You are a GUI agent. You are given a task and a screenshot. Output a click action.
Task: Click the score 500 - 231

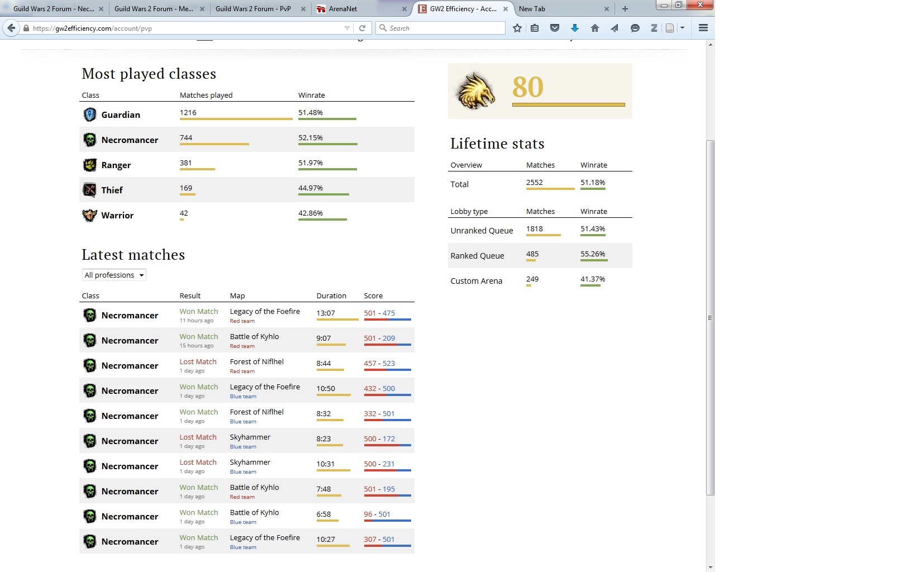click(379, 464)
